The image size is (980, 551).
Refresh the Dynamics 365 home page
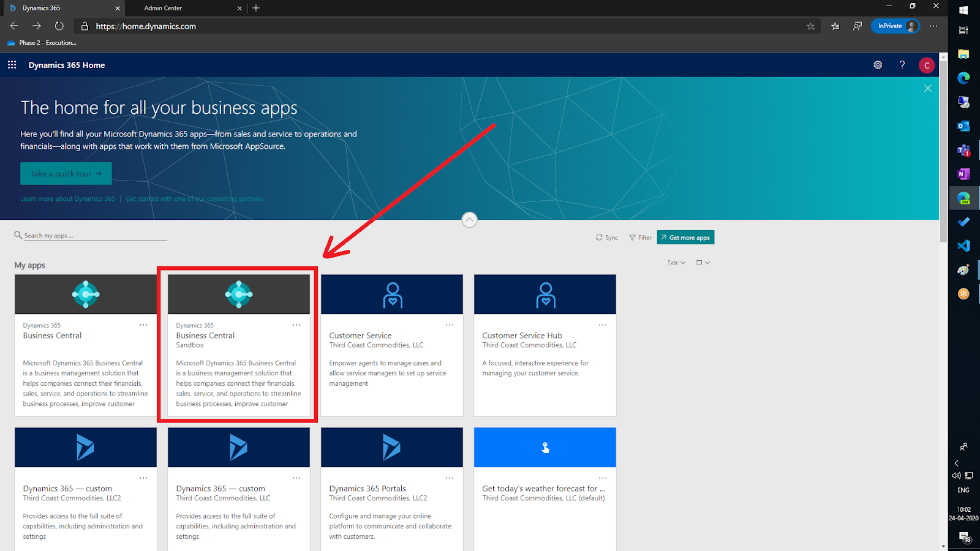coord(59,26)
